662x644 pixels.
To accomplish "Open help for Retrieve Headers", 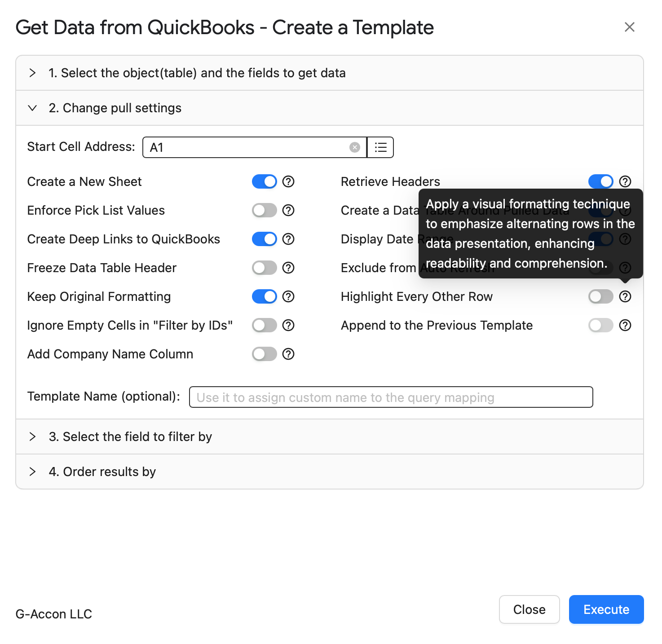I will [x=625, y=181].
